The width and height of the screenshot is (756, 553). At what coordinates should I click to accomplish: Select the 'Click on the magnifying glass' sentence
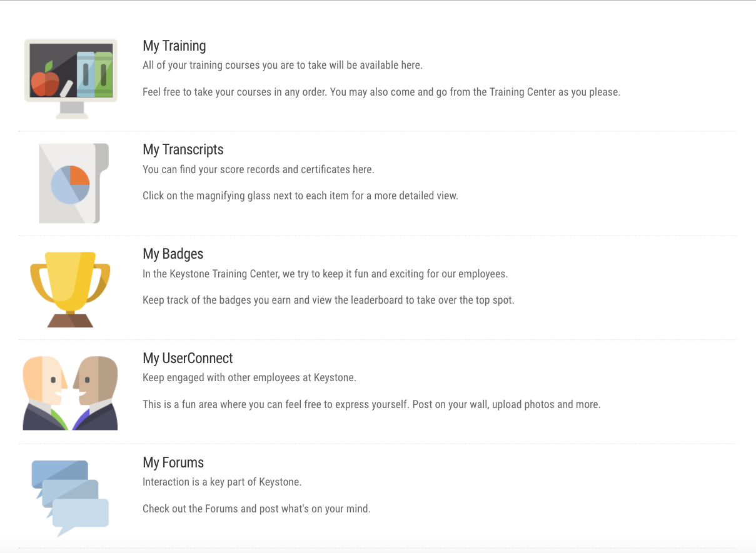300,196
